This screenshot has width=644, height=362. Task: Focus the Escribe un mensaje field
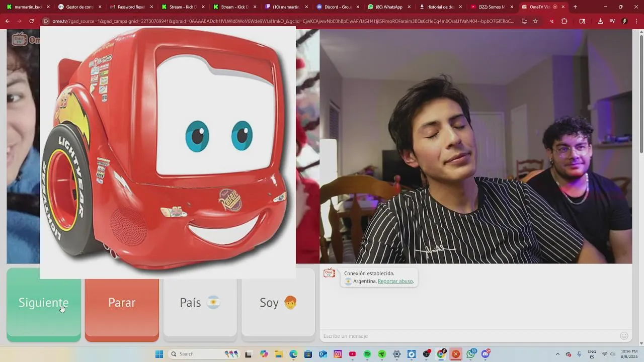468,336
